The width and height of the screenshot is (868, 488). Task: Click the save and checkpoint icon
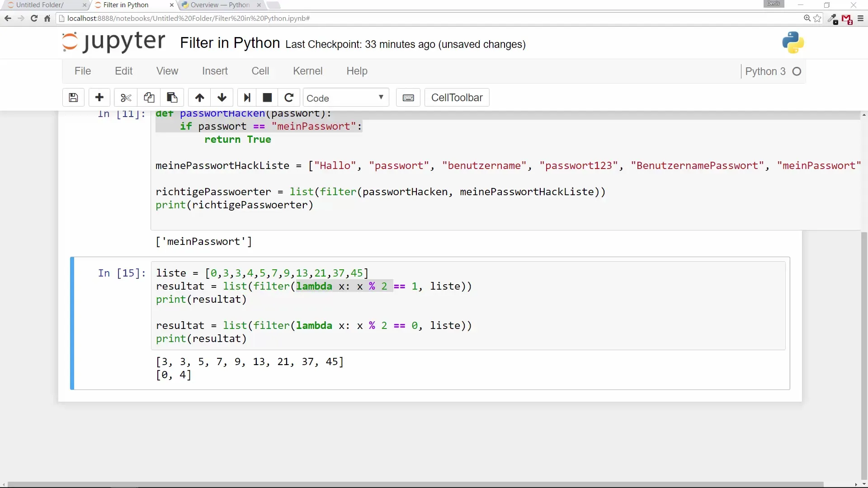tap(73, 98)
